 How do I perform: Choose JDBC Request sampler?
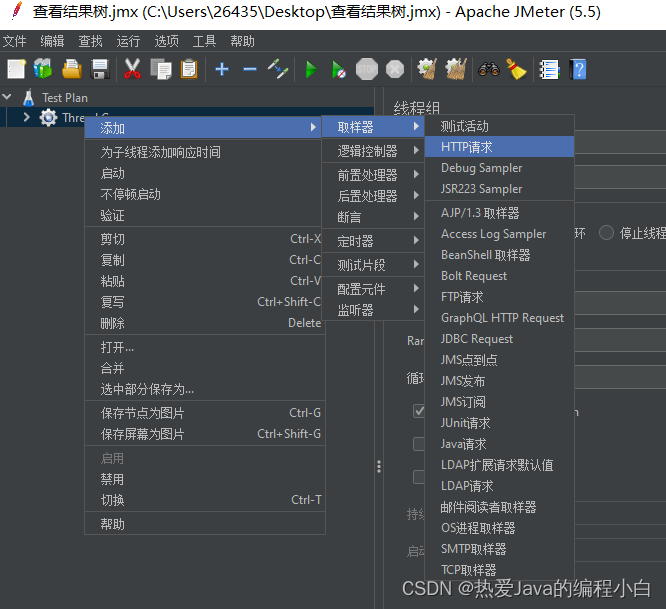point(500,339)
